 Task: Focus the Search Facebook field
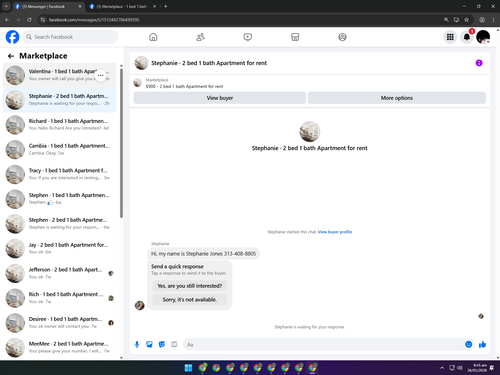tap(70, 37)
